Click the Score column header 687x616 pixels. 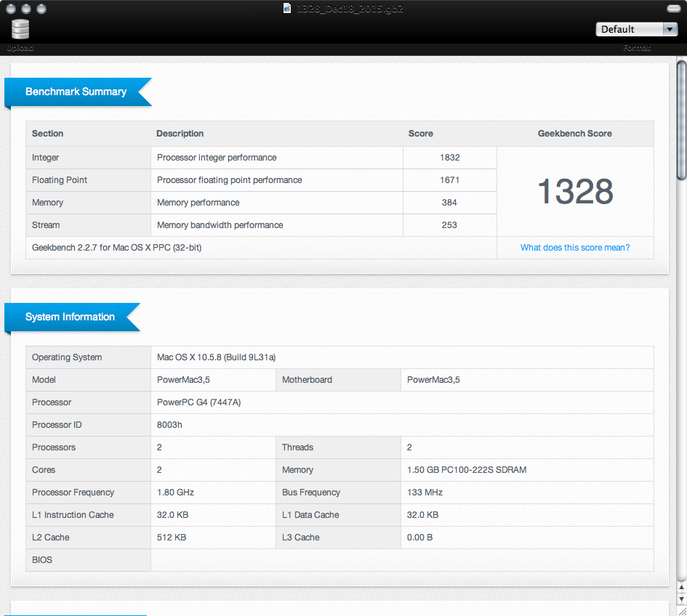421,134
